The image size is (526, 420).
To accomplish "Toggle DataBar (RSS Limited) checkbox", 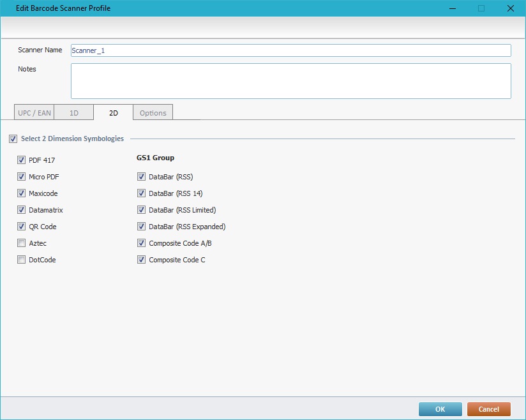I will click(142, 210).
